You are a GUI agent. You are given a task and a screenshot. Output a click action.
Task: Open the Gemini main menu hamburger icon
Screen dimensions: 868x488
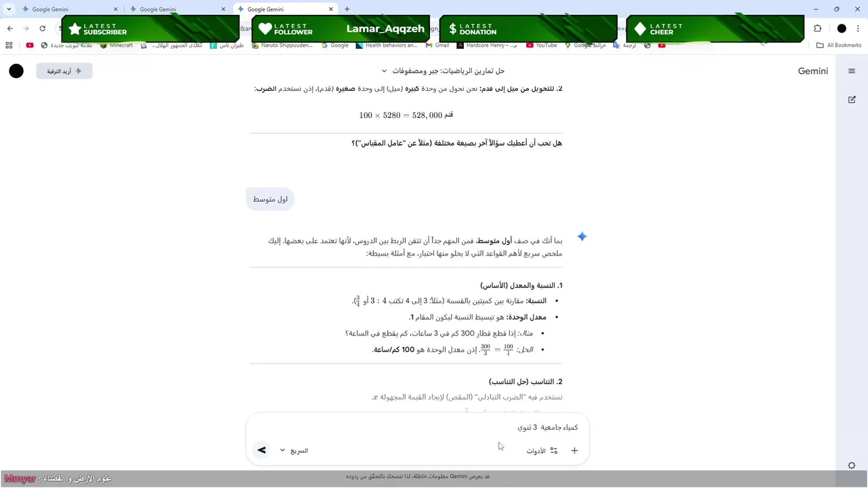click(852, 71)
